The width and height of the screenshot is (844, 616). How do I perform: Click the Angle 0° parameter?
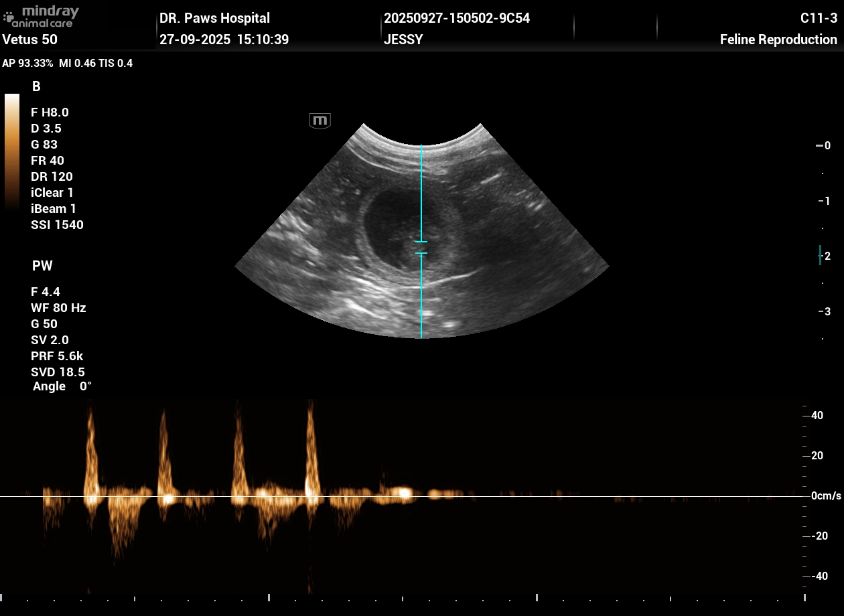[x=62, y=386]
